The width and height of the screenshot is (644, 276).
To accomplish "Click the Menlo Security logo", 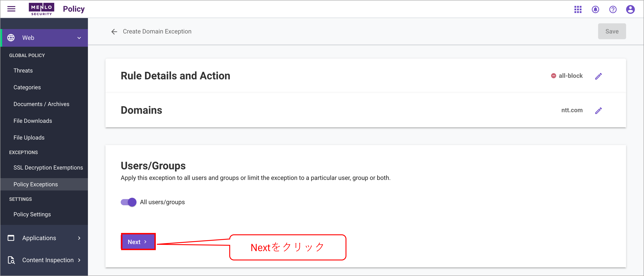I will (x=42, y=9).
